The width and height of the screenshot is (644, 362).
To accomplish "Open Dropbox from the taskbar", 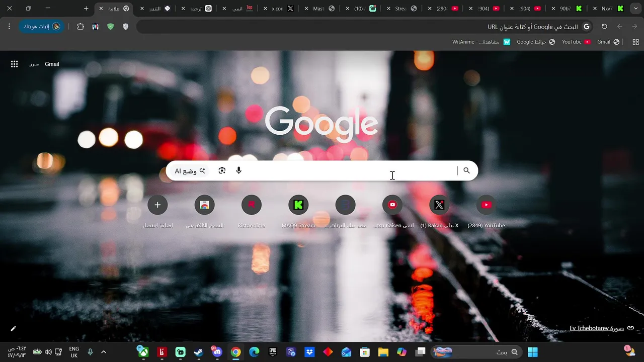I will pos(310,352).
